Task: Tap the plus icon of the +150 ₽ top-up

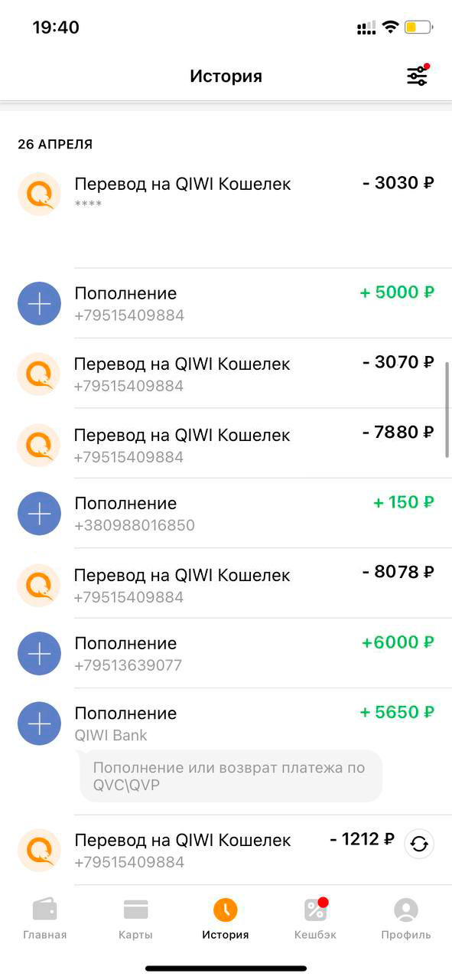Action: click(39, 514)
